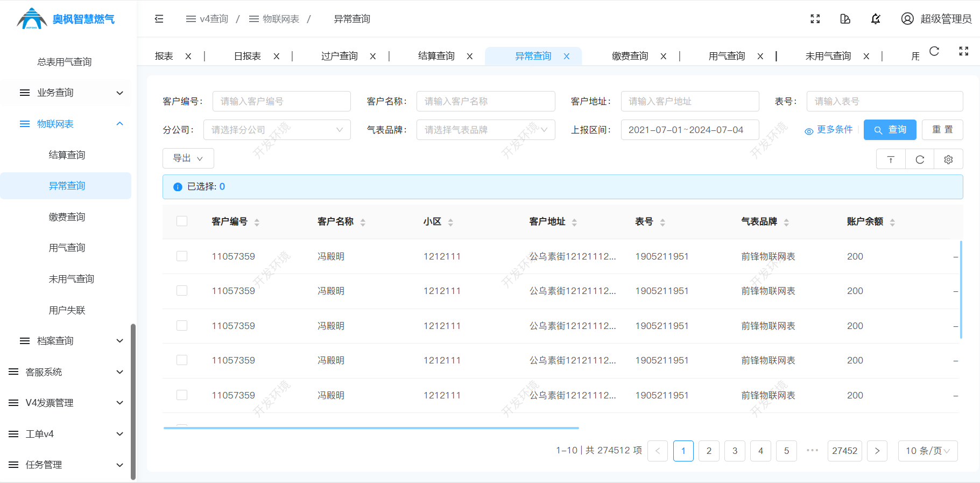Go to page 2
The image size is (980, 483).
[x=709, y=451]
